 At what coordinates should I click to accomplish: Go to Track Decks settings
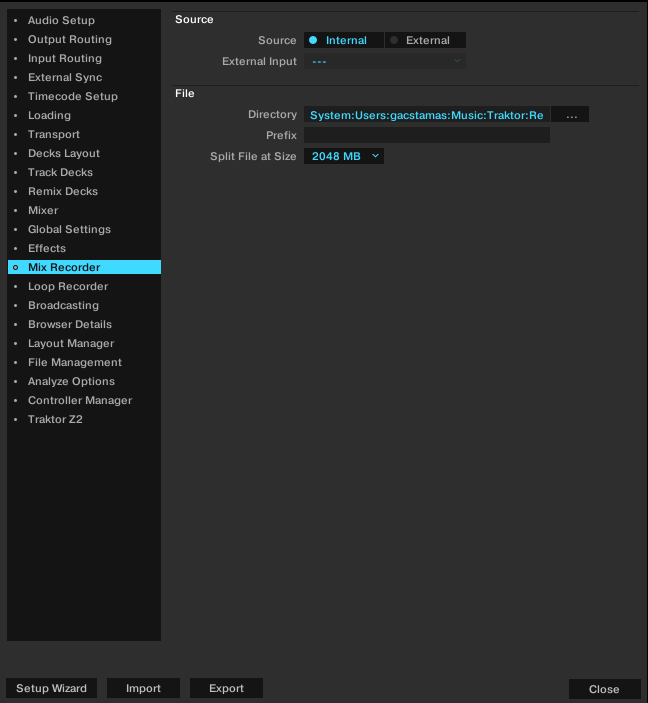point(84,172)
